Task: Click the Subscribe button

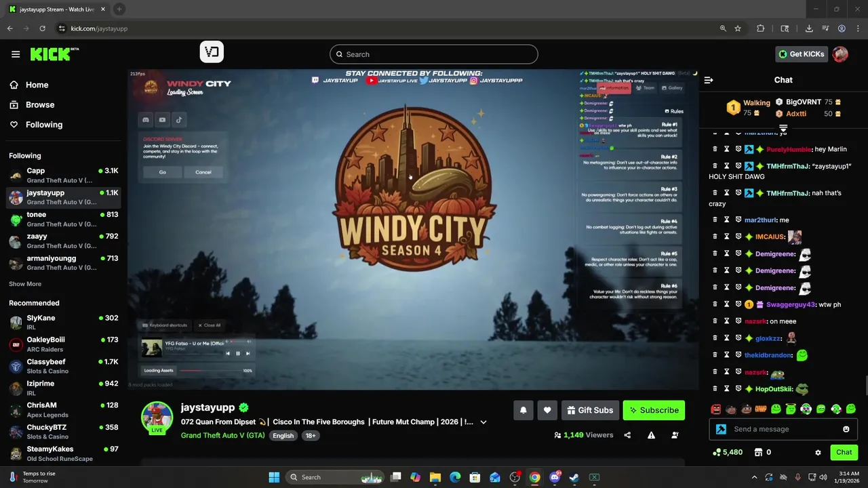Action: click(654, 410)
